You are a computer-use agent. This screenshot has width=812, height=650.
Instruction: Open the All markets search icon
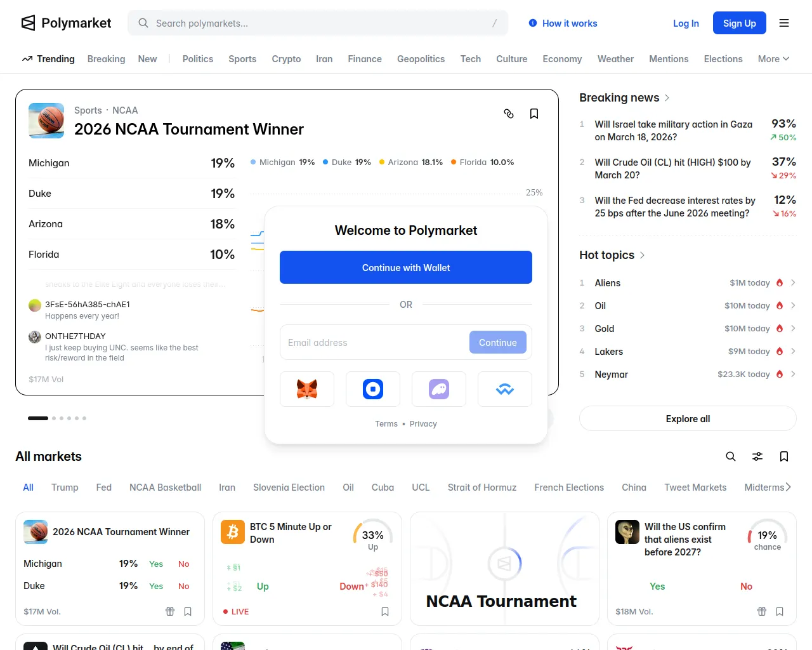731,456
